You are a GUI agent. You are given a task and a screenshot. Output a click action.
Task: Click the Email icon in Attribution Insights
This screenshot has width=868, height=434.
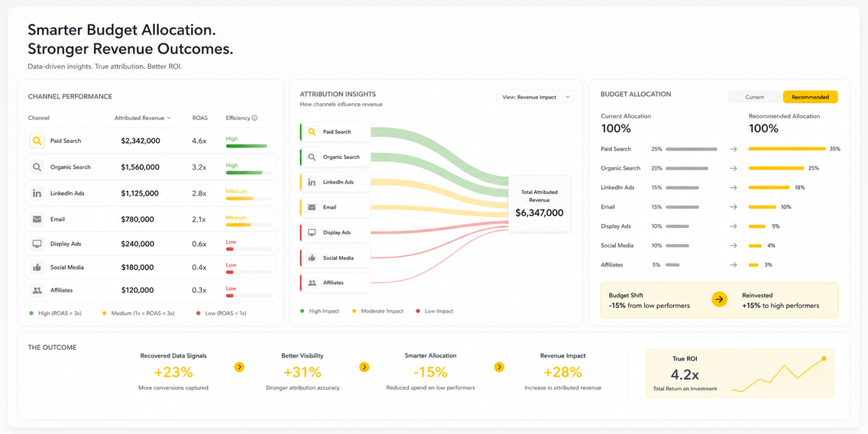coord(312,207)
